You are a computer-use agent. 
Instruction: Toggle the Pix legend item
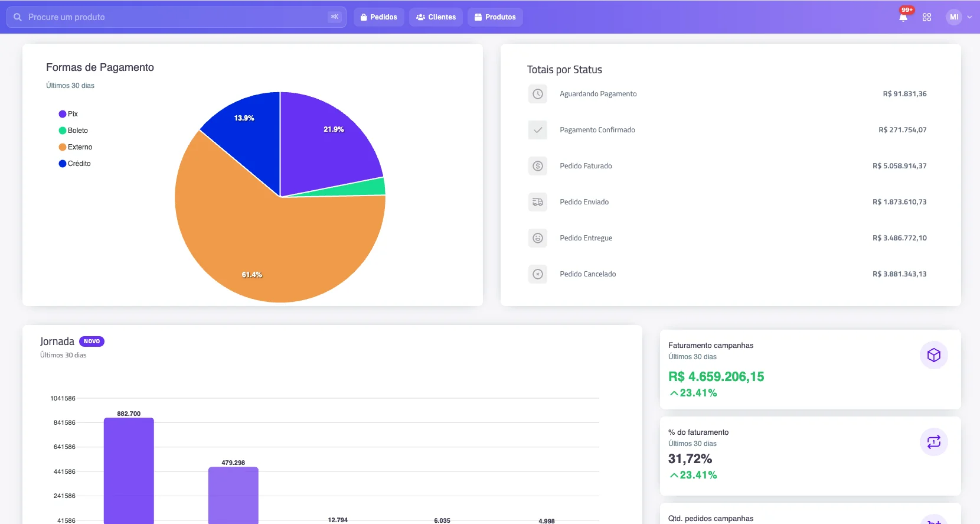pos(68,114)
